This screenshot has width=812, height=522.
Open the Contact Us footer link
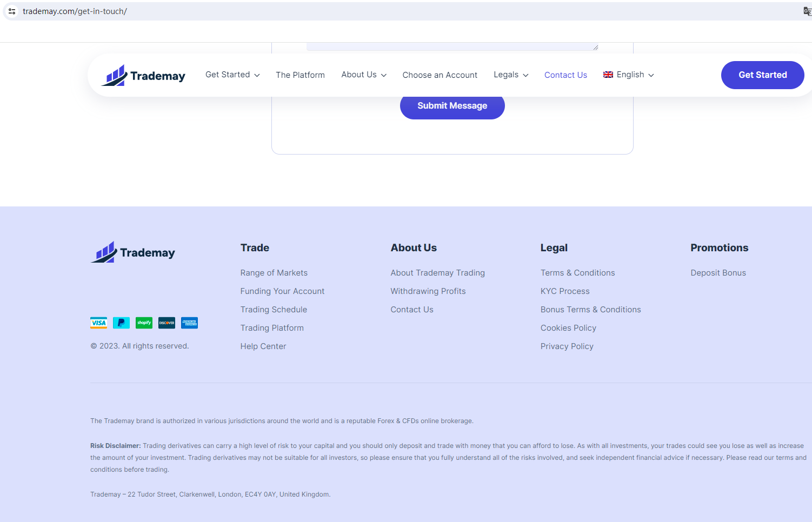pyautogui.click(x=412, y=310)
